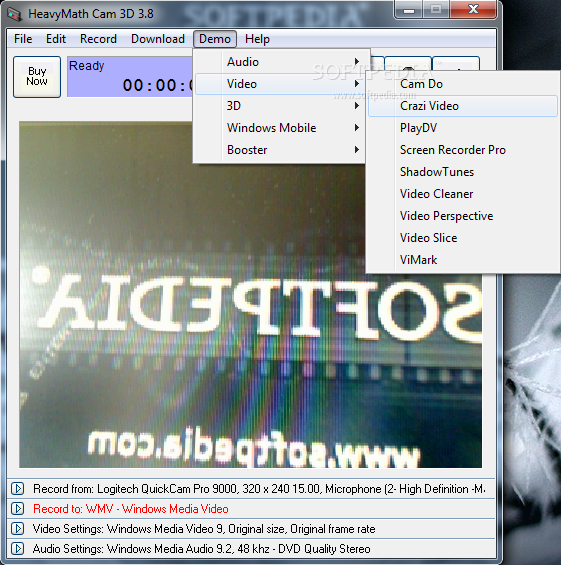
Task: Open the File menu
Action: click(x=23, y=39)
